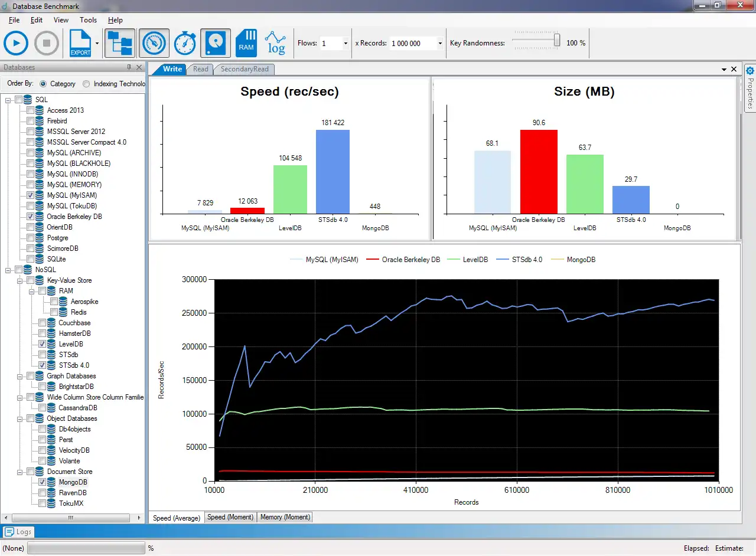Click the Database Benchmark app icon in title bar
756x556 pixels.
(5, 5)
